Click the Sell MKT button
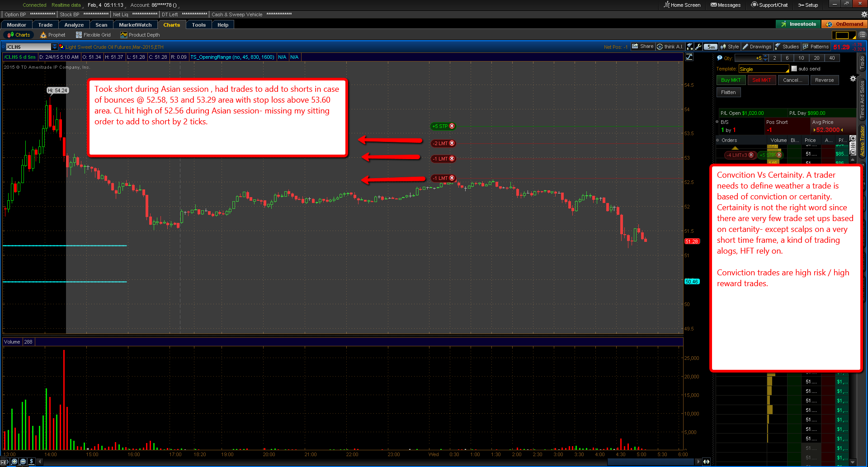868x467 pixels. (762, 80)
